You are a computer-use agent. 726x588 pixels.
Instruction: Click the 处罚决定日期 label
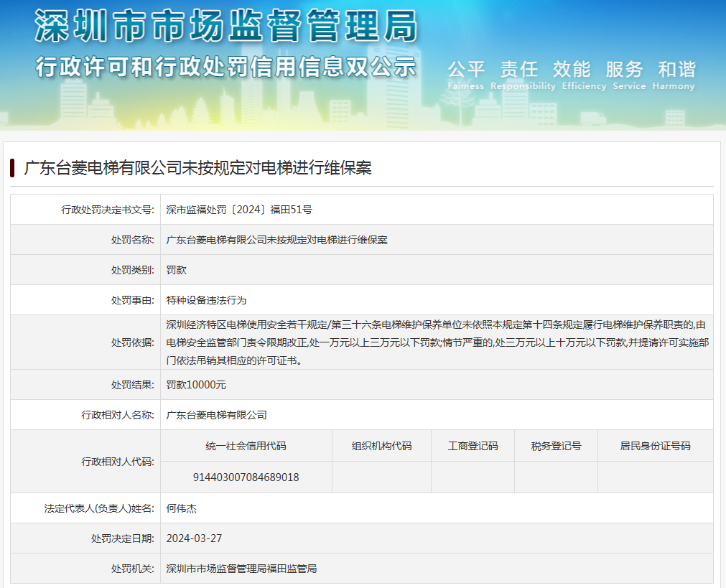tap(123, 538)
